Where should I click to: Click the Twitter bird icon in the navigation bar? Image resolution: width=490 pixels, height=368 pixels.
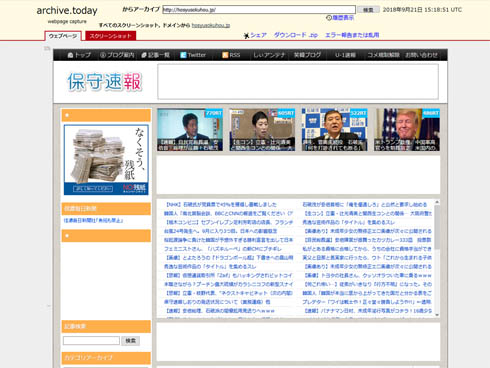coord(183,55)
